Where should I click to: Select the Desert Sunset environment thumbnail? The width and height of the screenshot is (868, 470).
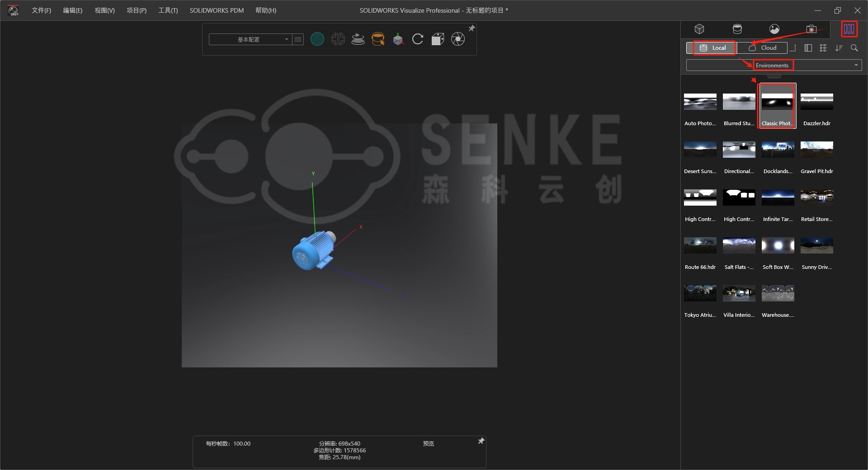(700, 150)
